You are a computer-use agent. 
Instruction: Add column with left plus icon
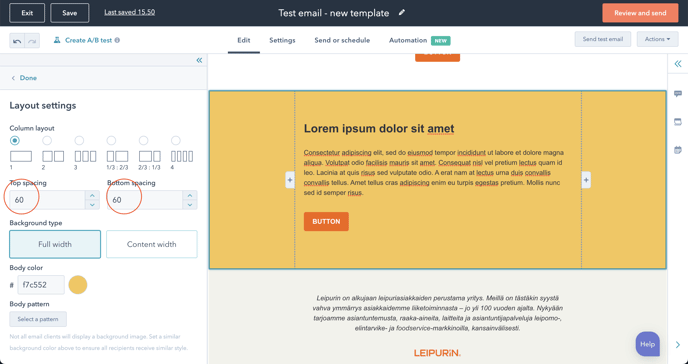pos(290,180)
